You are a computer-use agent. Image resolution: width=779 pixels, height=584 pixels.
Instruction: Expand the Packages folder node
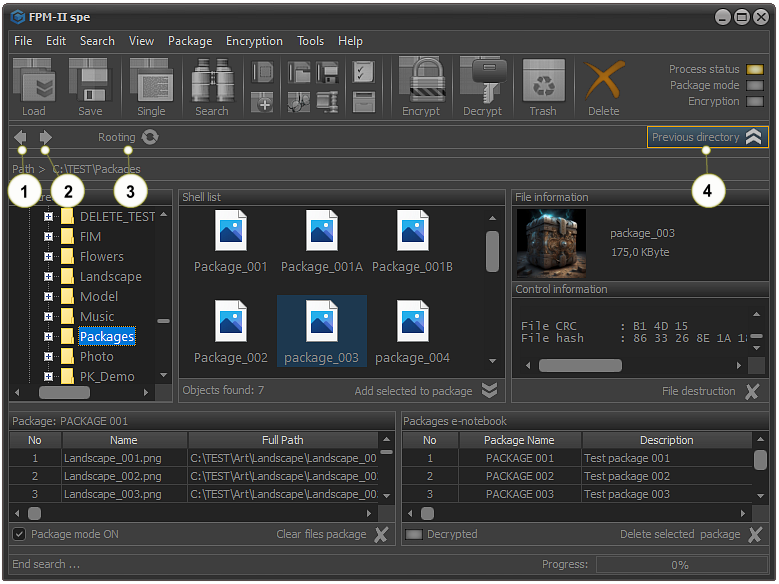point(48,336)
